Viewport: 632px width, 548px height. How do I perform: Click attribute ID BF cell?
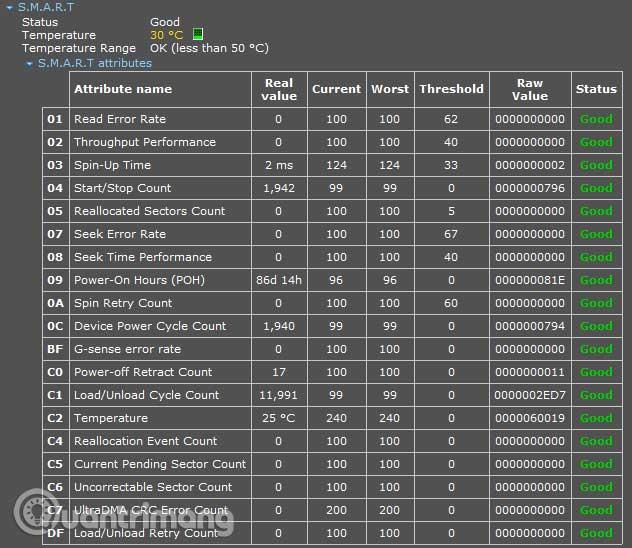point(55,349)
